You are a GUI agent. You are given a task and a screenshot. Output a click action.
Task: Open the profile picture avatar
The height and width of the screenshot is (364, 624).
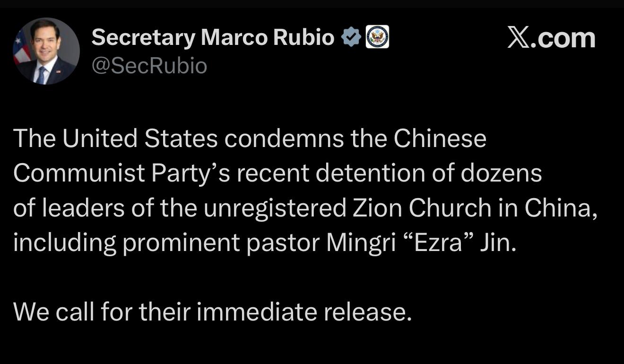point(46,51)
